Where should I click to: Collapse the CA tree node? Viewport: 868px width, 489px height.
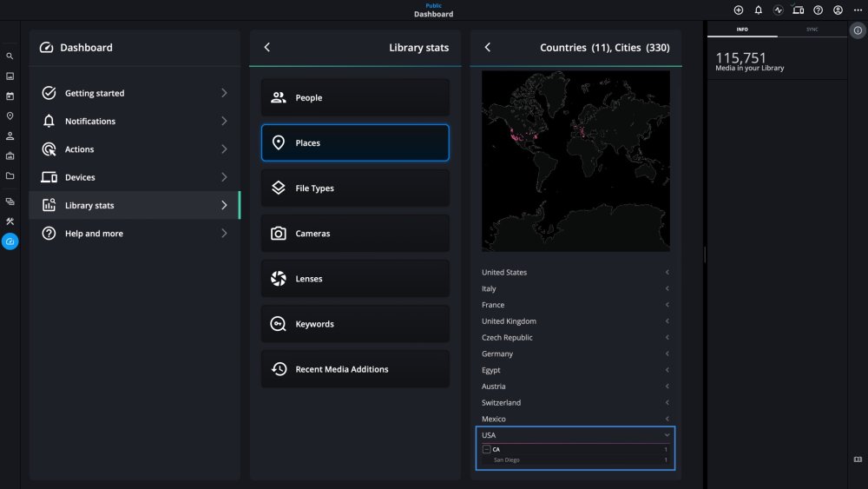pos(487,449)
